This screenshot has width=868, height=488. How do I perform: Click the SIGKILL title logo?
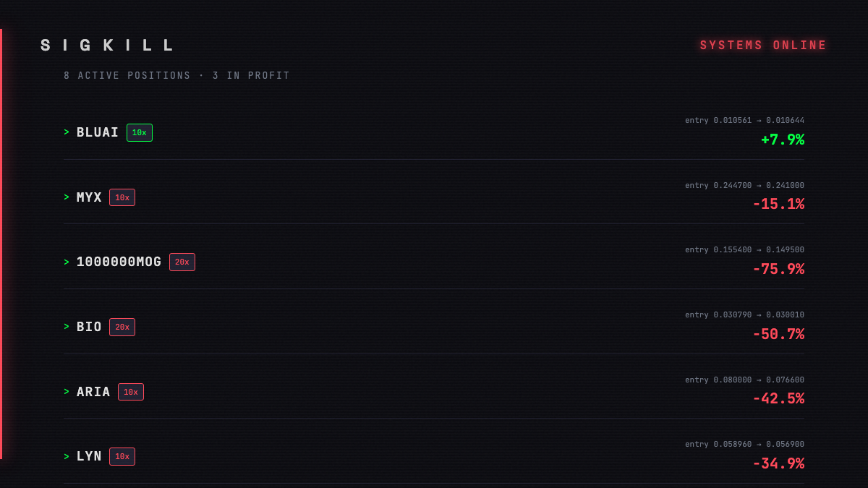click(108, 46)
